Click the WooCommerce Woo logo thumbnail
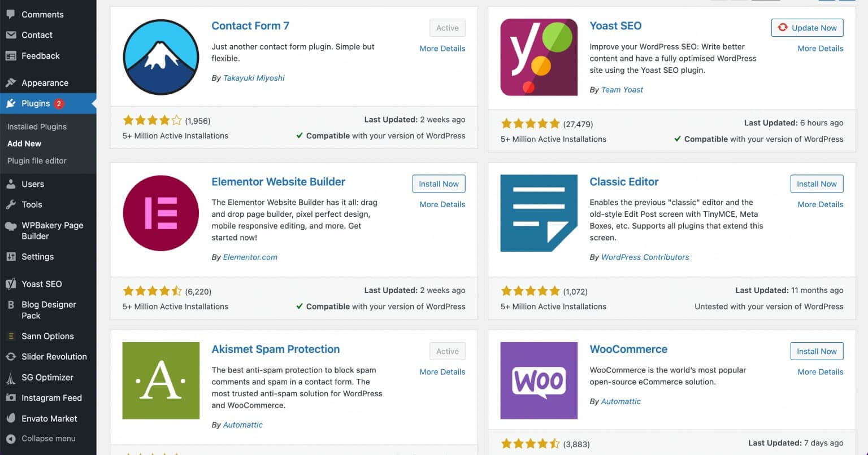The height and width of the screenshot is (455, 868). (539, 380)
